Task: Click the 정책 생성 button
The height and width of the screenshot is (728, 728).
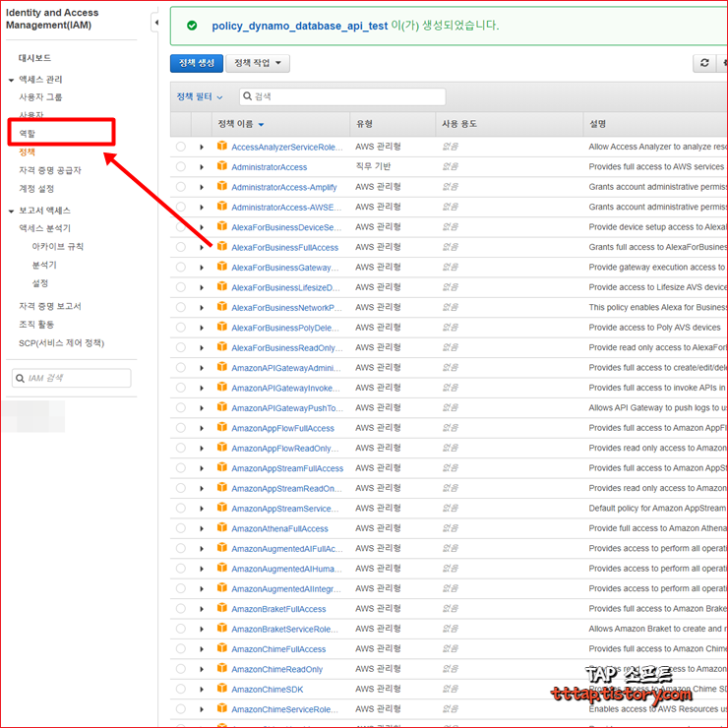Action: coord(197,63)
